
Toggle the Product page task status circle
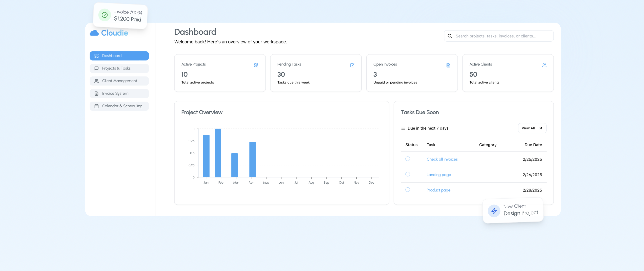tap(407, 190)
